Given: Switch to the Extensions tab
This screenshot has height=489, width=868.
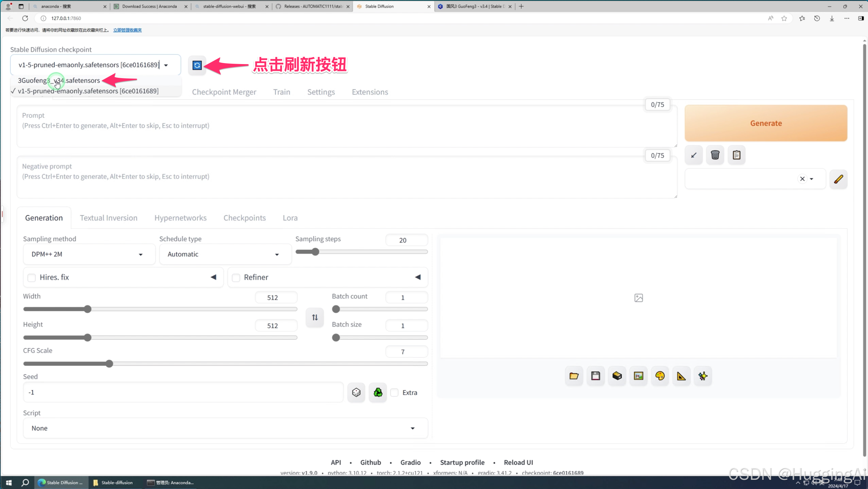Looking at the screenshot, I should tap(370, 92).
